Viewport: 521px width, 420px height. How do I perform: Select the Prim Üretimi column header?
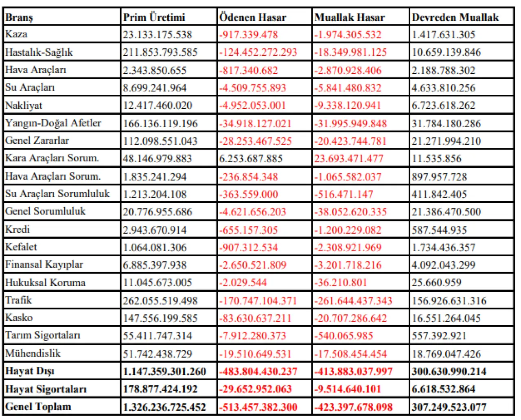click(x=154, y=17)
